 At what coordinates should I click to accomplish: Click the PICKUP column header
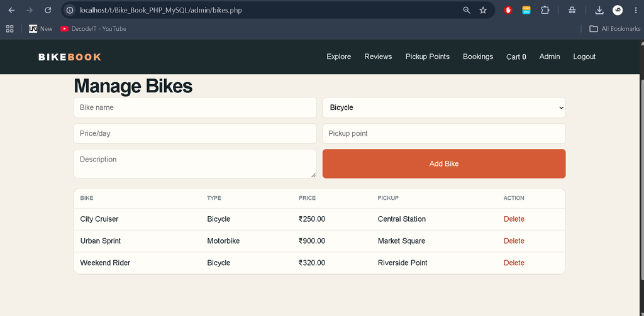[x=388, y=199]
